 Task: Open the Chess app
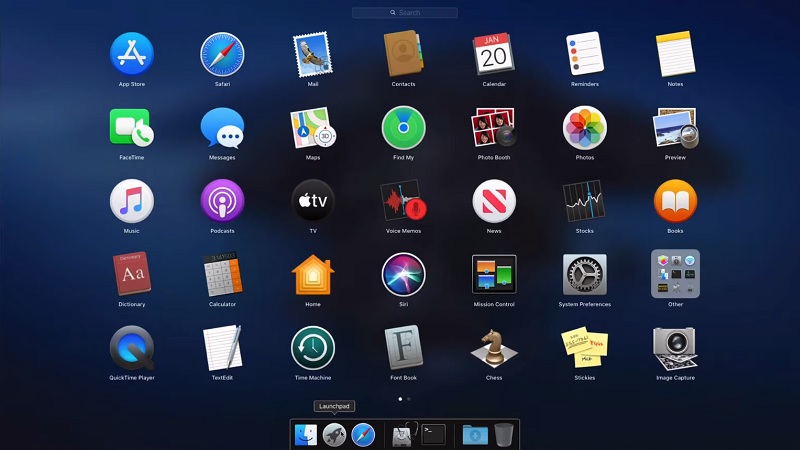click(x=494, y=348)
